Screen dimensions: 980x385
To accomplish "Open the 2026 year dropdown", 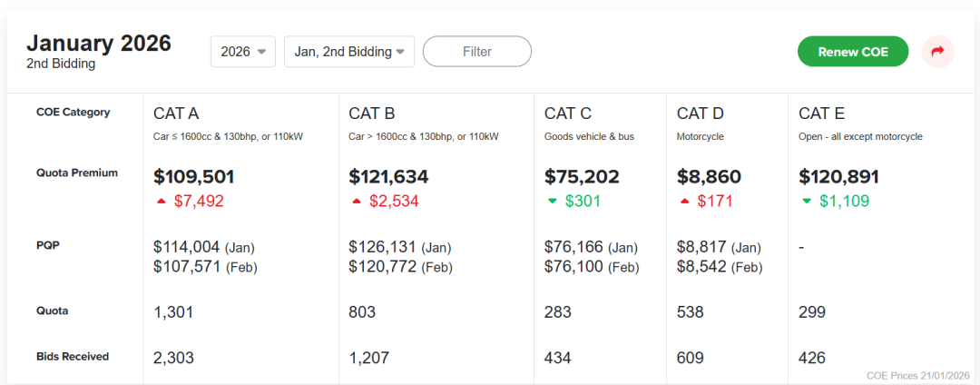I will click(x=242, y=52).
